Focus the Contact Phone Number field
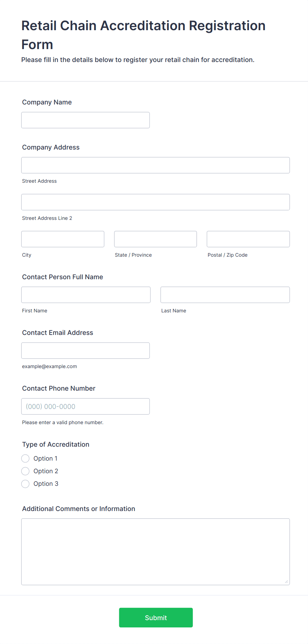308x644 pixels. (85, 406)
